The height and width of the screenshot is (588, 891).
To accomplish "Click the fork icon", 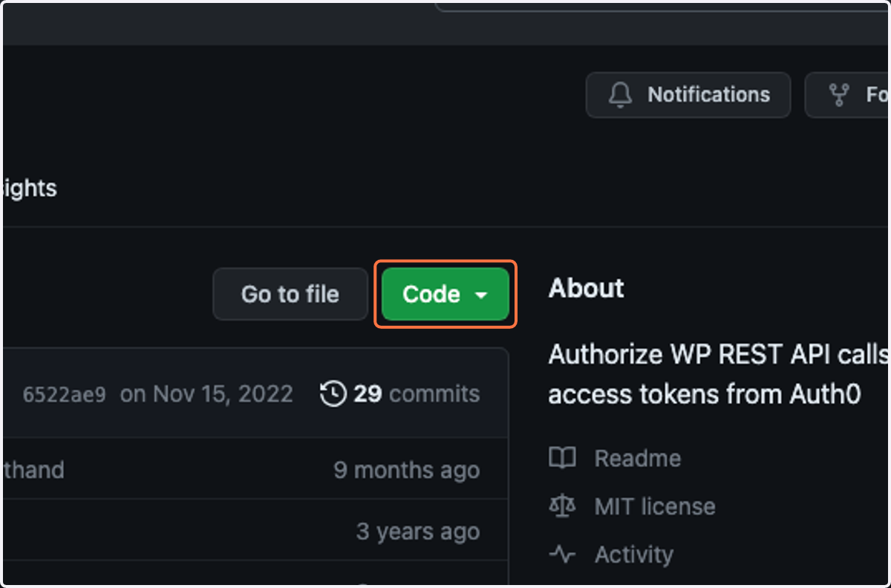I will tap(839, 95).
